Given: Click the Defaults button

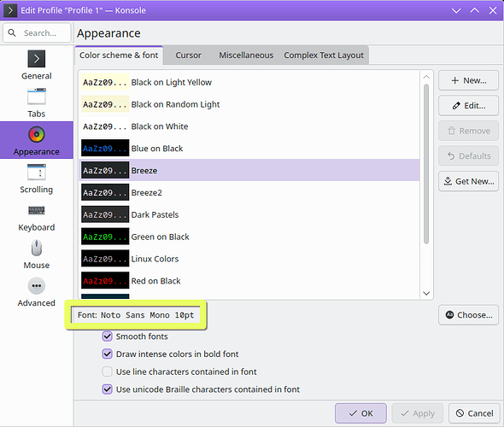Looking at the screenshot, I should click(468, 155).
